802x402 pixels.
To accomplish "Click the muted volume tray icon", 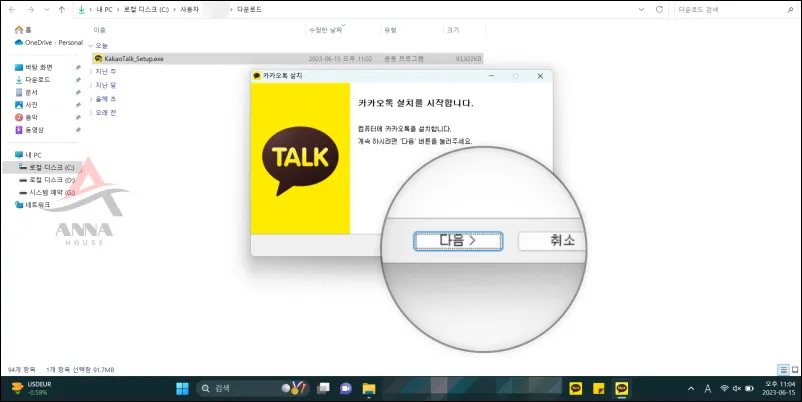I will pos(737,389).
